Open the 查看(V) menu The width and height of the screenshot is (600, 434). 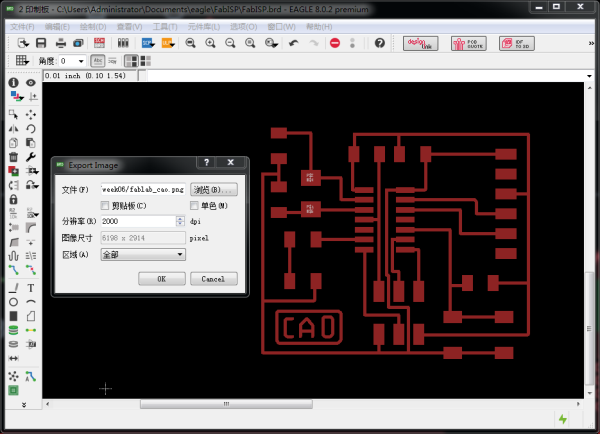point(129,27)
